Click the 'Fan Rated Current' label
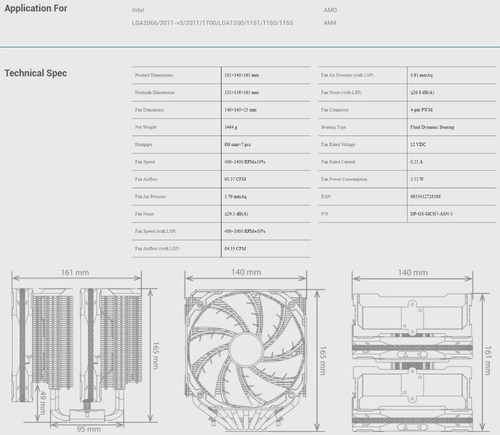Image resolution: width=500 pixels, height=435 pixels. click(338, 162)
